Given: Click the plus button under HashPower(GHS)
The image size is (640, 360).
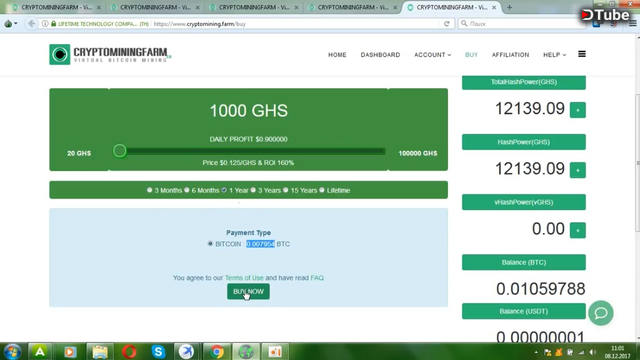Looking at the screenshot, I should coord(578,170).
